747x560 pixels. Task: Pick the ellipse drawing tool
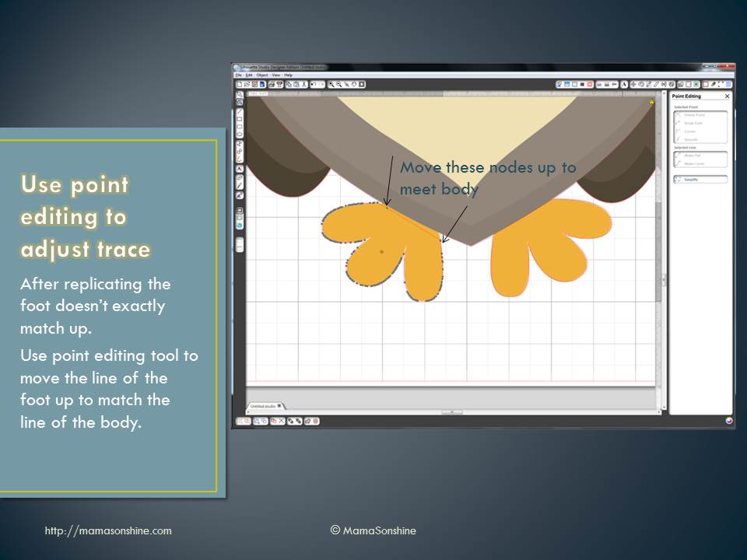tap(240, 126)
